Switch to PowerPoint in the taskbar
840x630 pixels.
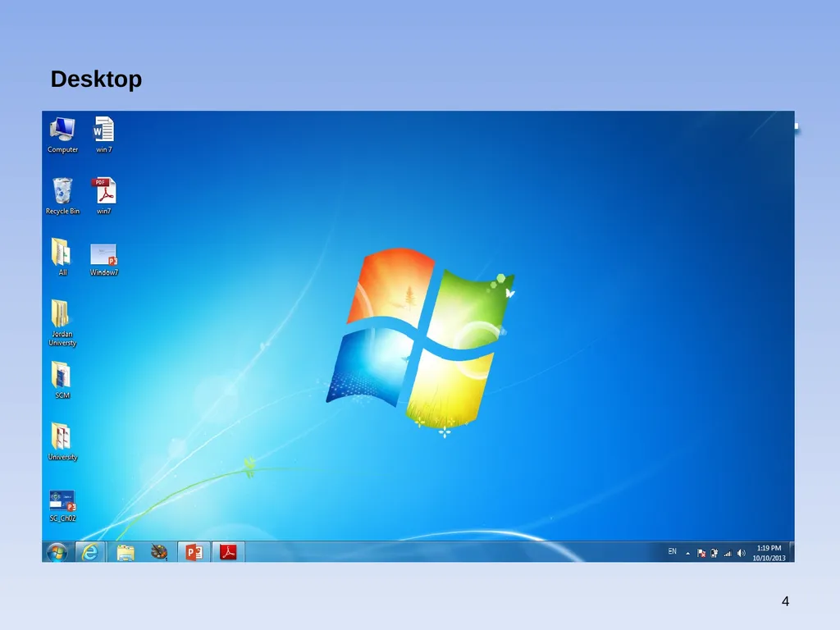click(x=194, y=552)
